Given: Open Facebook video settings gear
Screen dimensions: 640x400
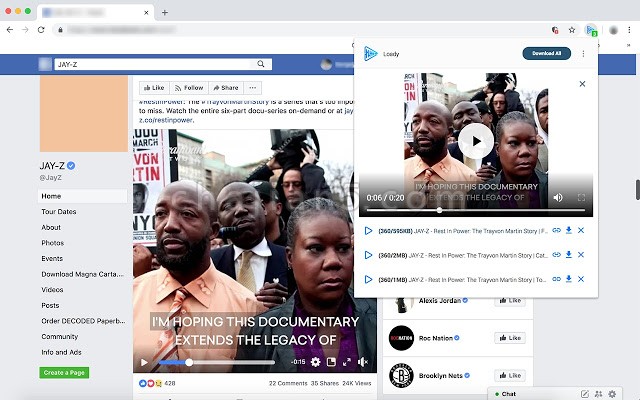Looking at the screenshot, I should pyautogui.click(x=316, y=362).
